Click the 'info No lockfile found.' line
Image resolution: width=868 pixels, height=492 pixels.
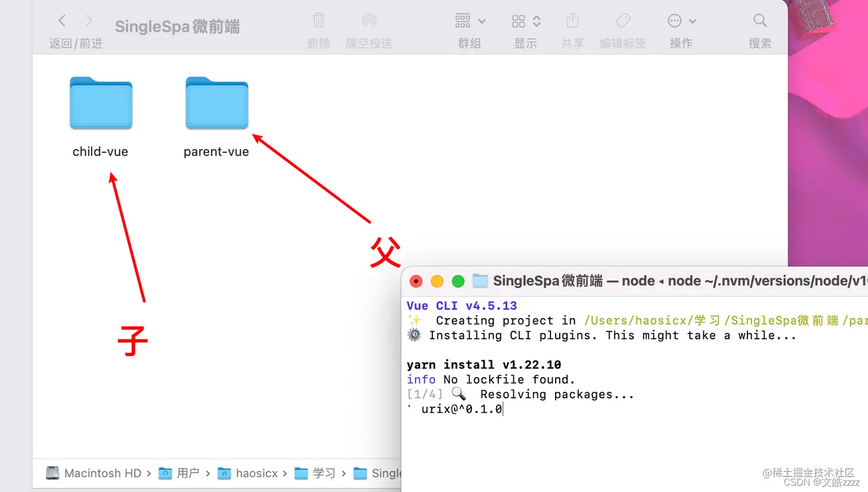point(491,379)
